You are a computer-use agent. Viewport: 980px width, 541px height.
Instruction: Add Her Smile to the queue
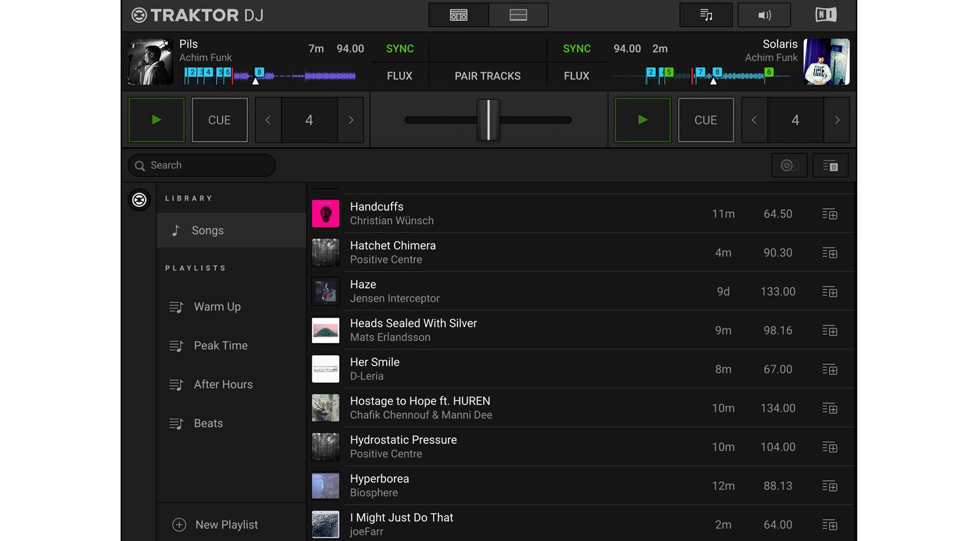tap(830, 369)
